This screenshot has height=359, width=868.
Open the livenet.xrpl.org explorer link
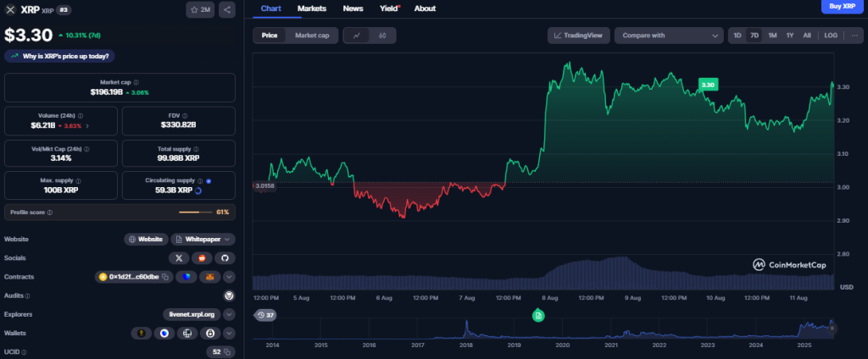[x=192, y=314]
